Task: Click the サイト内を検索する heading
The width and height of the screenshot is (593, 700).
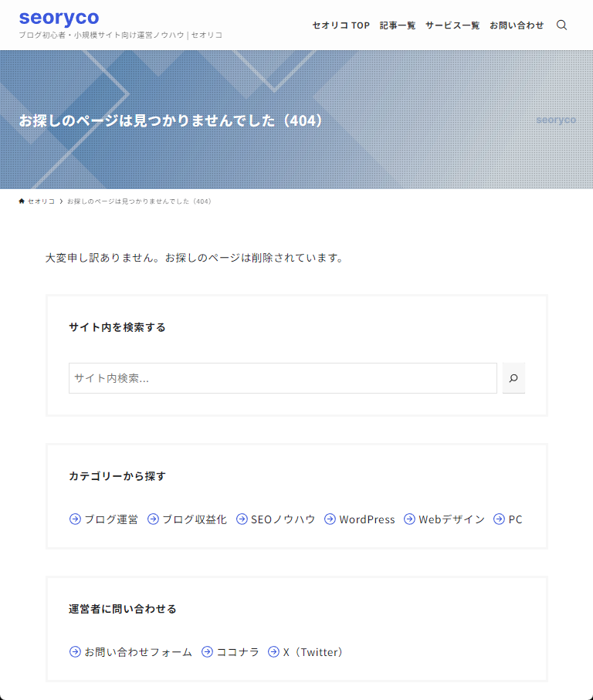Action: pyautogui.click(x=117, y=327)
